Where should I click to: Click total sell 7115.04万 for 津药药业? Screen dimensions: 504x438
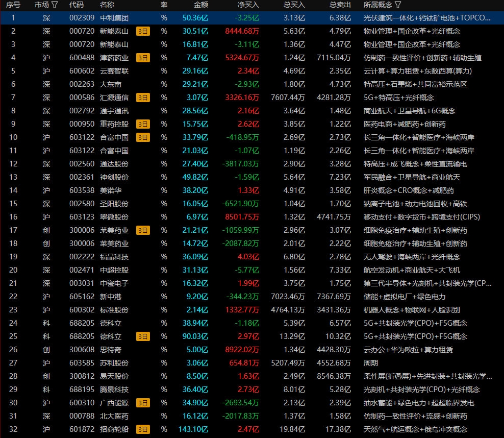(x=334, y=58)
